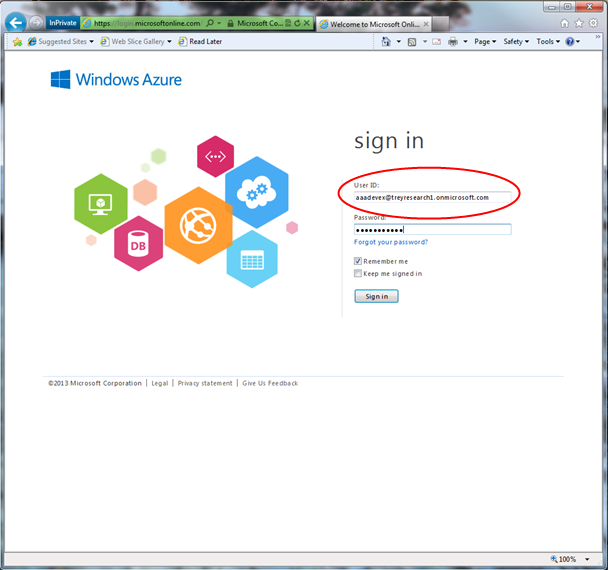Stop loading with the address bar X icon
Image resolution: width=608 pixels, height=570 pixels.
point(306,23)
